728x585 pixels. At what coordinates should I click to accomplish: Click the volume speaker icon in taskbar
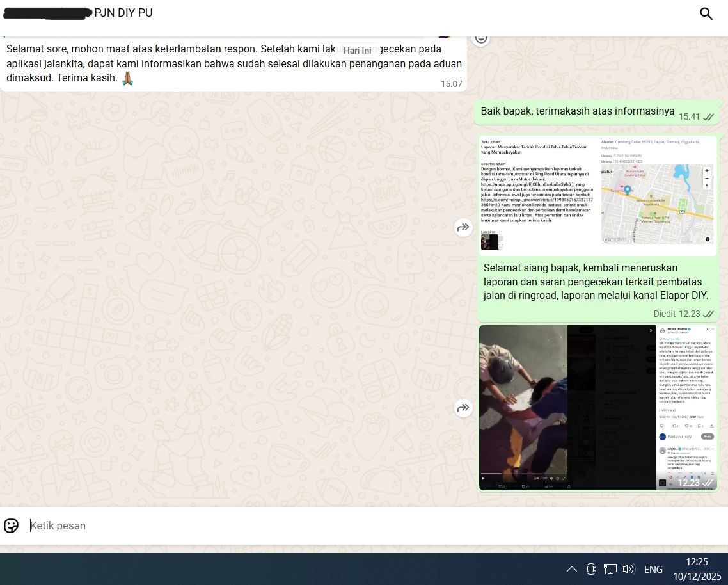(628, 569)
